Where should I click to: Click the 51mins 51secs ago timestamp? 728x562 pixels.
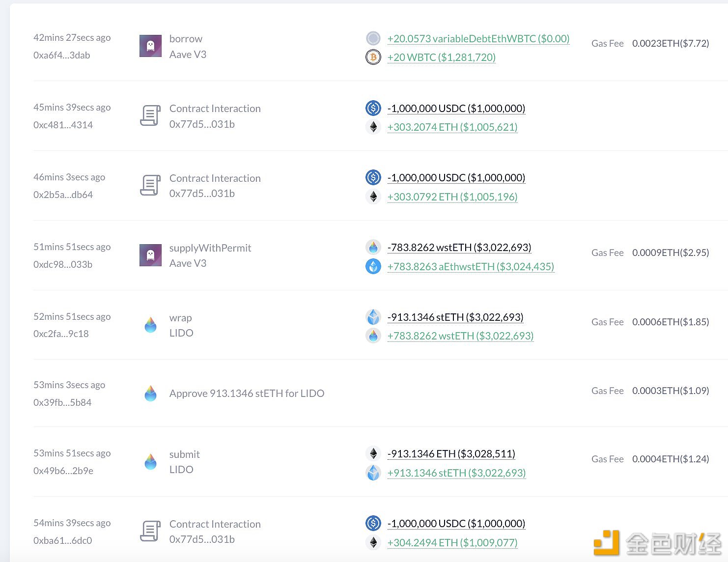coord(72,247)
